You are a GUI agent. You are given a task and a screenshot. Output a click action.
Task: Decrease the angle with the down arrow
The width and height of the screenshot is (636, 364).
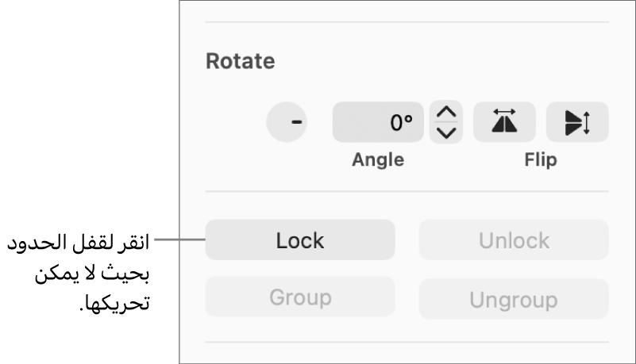point(448,132)
